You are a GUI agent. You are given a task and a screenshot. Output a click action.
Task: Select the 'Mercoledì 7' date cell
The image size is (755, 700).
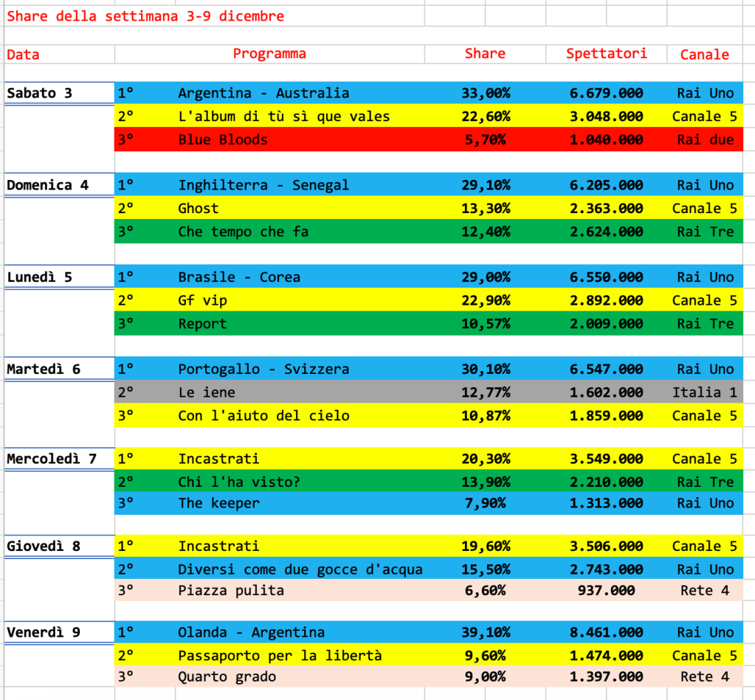[52, 459]
